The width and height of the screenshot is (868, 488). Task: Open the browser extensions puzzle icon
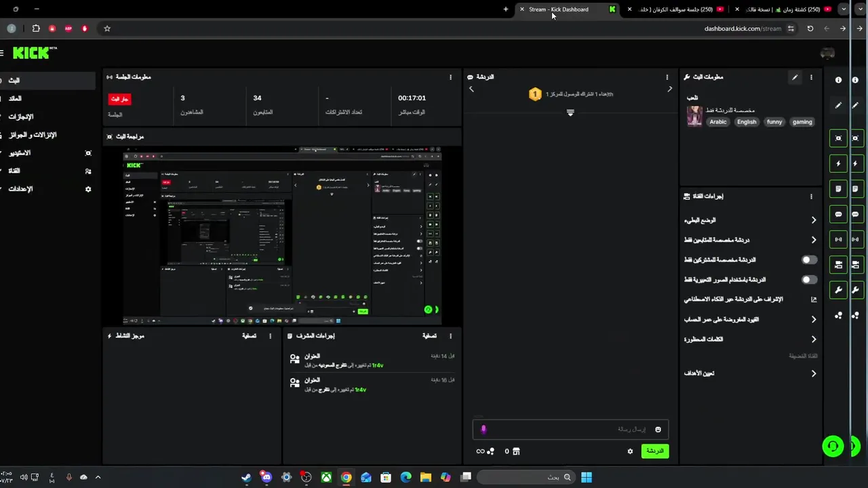click(x=36, y=28)
